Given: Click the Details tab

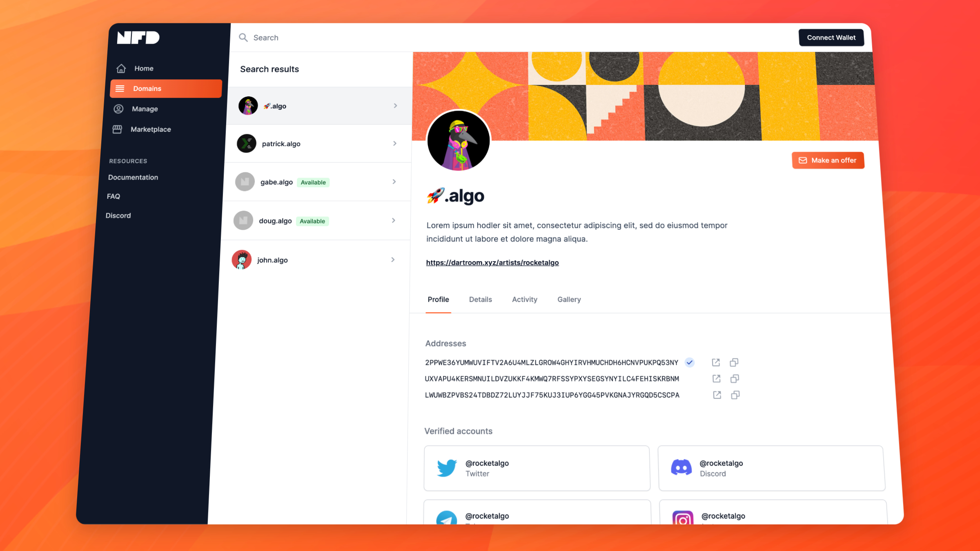Looking at the screenshot, I should [x=480, y=299].
